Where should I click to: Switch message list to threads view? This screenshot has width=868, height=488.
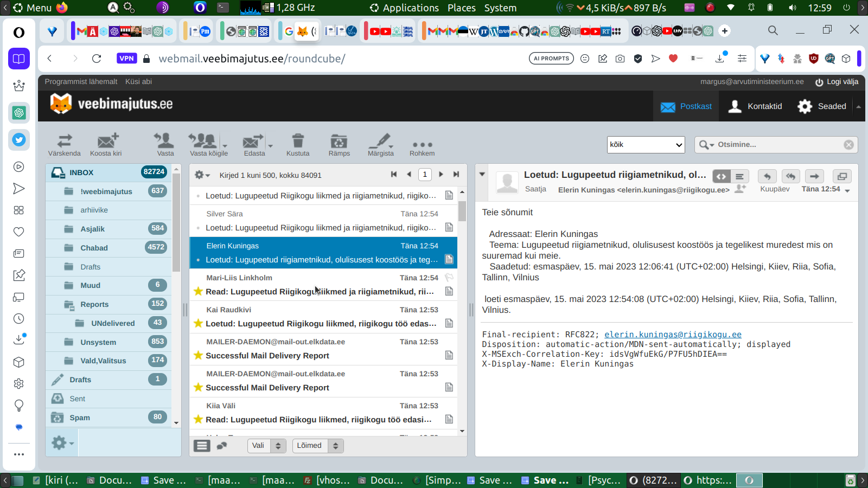(x=221, y=446)
